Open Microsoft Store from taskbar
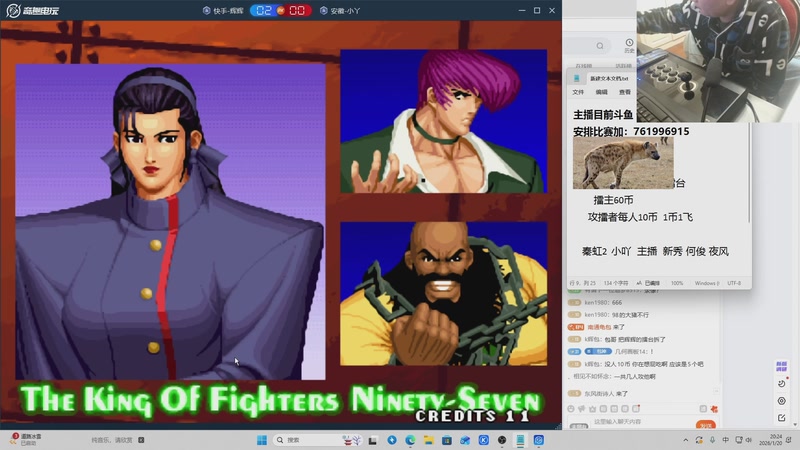 point(447,440)
